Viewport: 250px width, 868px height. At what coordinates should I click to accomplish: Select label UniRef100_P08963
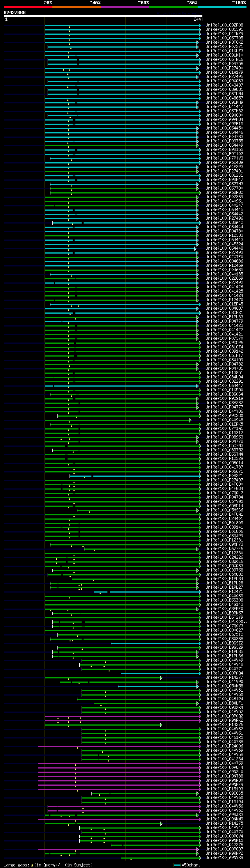[x=224, y=437]
